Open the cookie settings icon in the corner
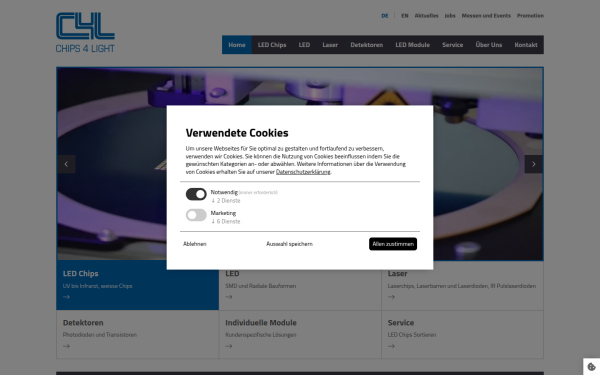The image size is (600, 375). click(x=591, y=367)
